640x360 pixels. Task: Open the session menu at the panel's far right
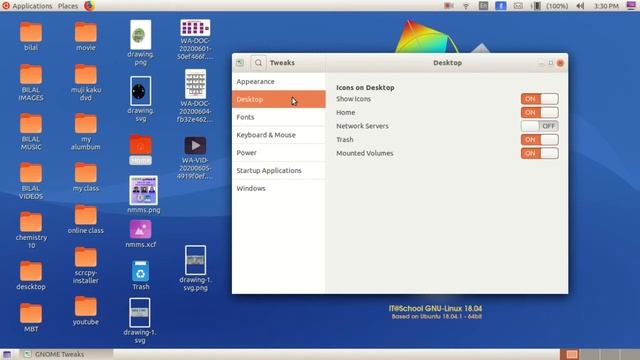pos(631,6)
